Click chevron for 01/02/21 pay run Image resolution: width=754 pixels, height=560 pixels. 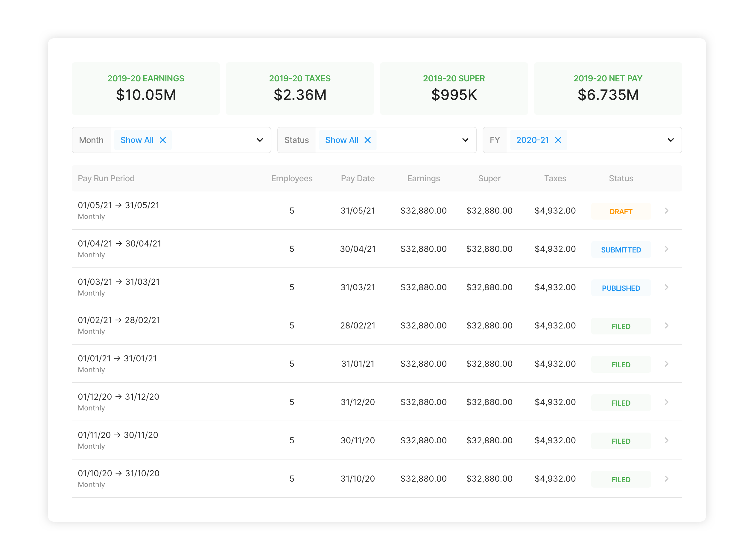click(666, 326)
